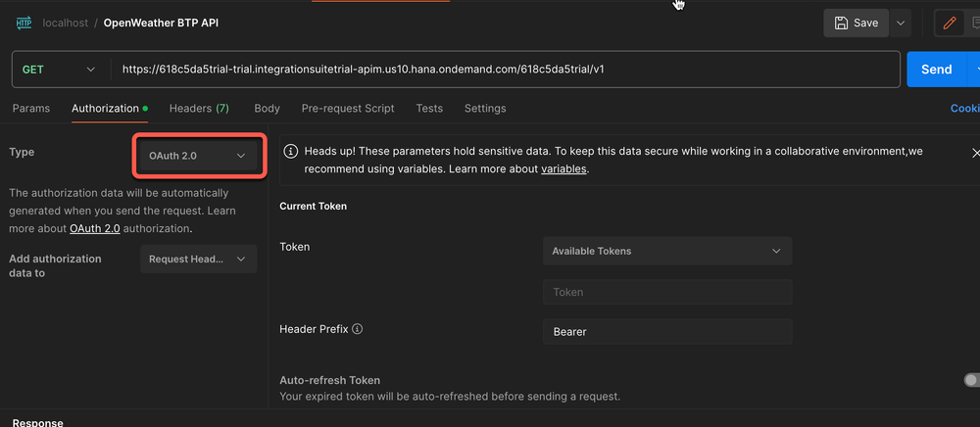
Task: Click the pencil edit icon
Action: click(949, 23)
